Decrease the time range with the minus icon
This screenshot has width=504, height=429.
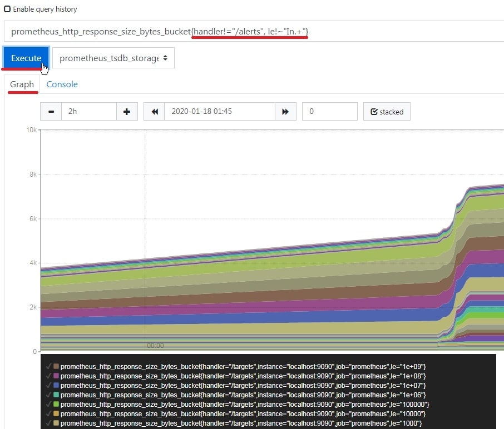coord(51,112)
